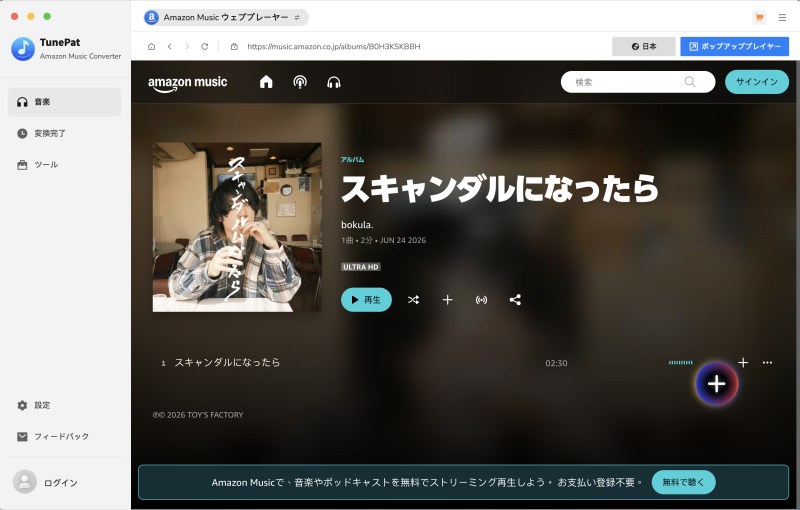Go to Amazon Music home icon

coord(266,82)
